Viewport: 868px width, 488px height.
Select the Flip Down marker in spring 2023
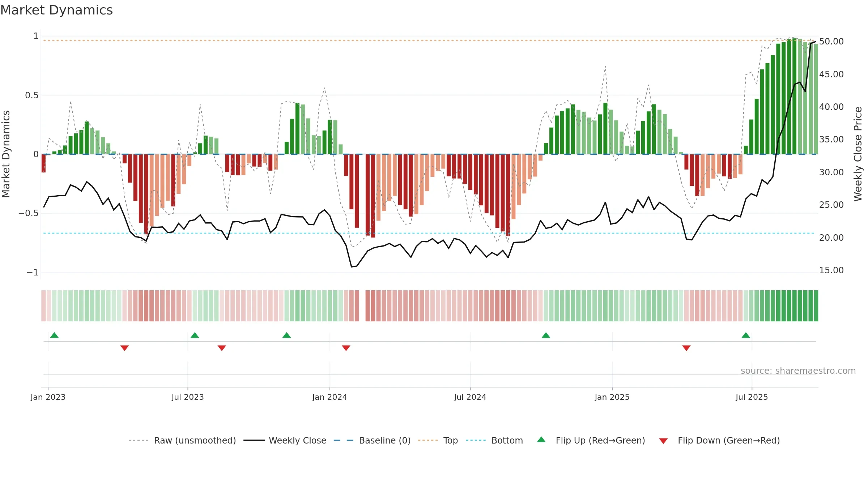124,348
